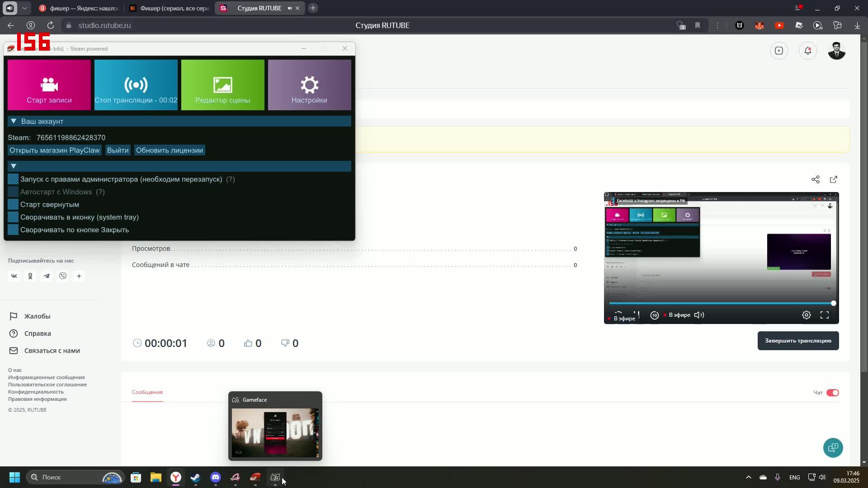The width and height of the screenshot is (868, 488).
Task: Open Discord from the taskbar
Action: 215,477
